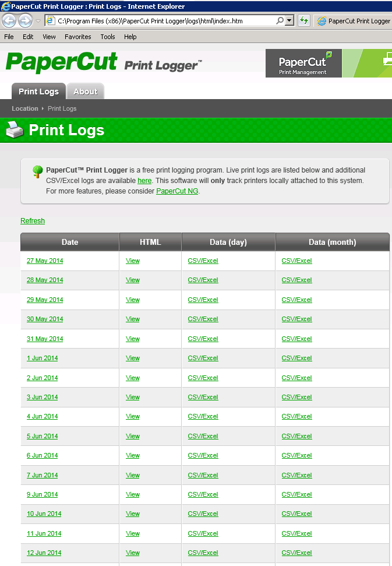Open the PaperCut NG link
This screenshot has width=392, height=566.
click(177, 191)
